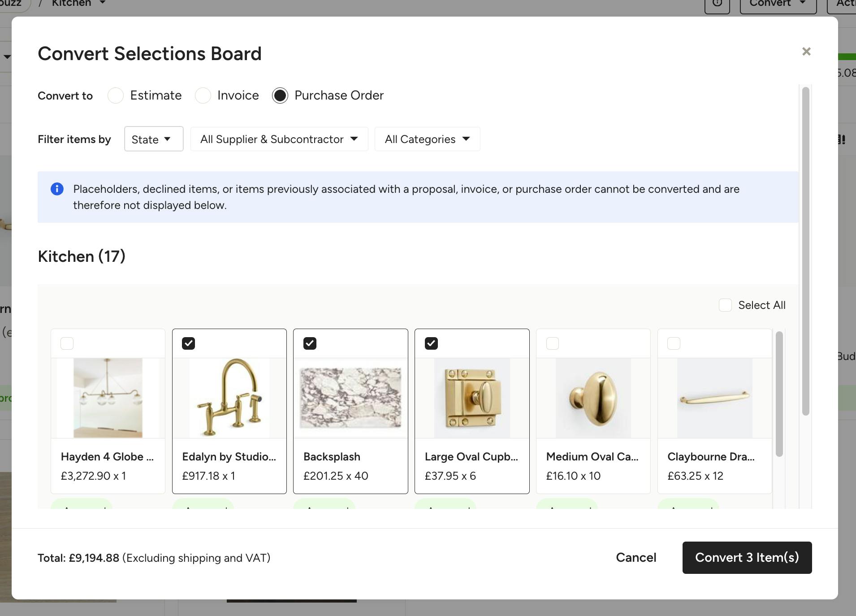Open the Kitchen dropdown in the background breadcrumb
The width and height of the screenshot is (856, 616).
tap(78, 4)
